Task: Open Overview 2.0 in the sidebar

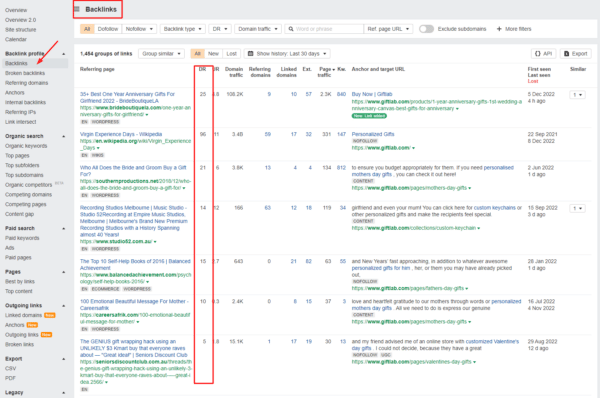Action: [20, 20]
